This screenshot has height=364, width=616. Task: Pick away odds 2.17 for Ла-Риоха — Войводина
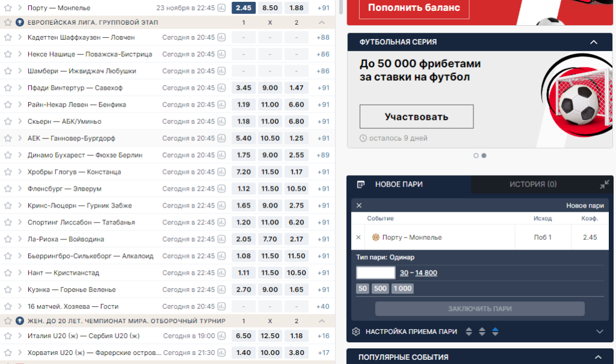pos(296,239)
